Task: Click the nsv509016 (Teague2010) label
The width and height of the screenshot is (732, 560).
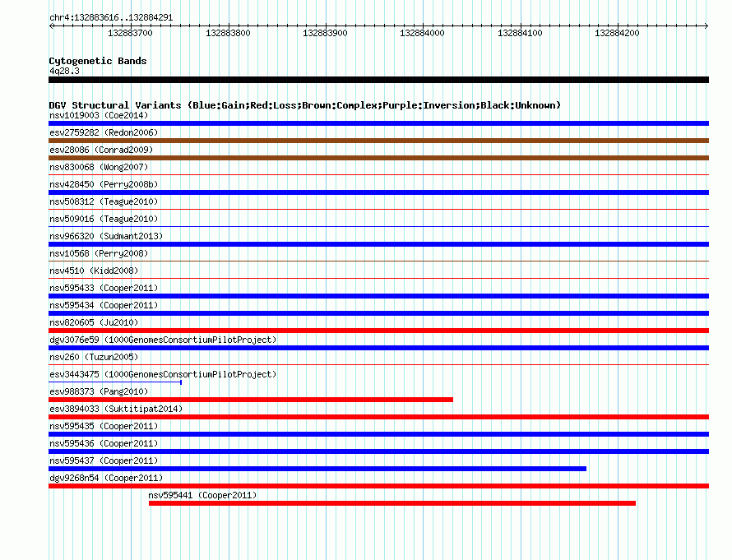Action: coord(104,219)
